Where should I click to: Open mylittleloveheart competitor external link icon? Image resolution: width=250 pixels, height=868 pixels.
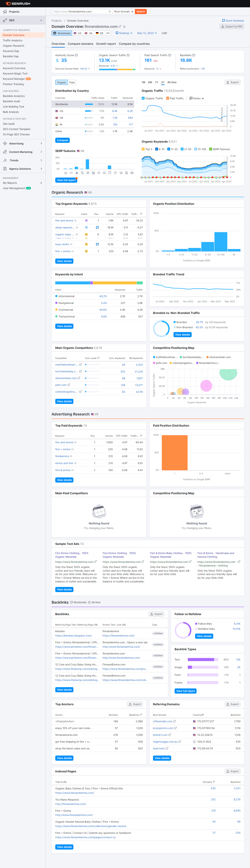[80, 365]
